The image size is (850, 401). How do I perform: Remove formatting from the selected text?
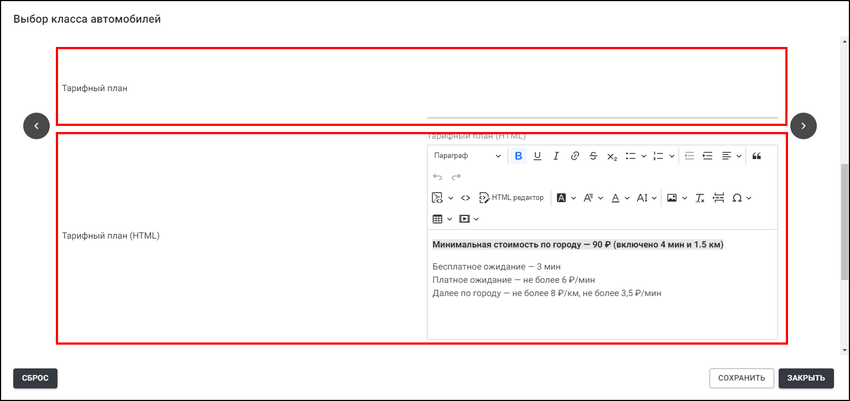coord(700,198)
